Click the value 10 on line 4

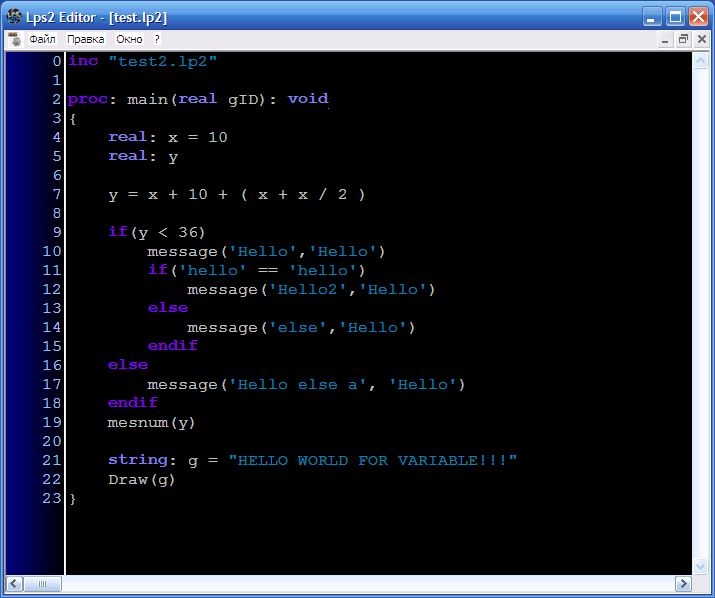click(x=218, y=137)
